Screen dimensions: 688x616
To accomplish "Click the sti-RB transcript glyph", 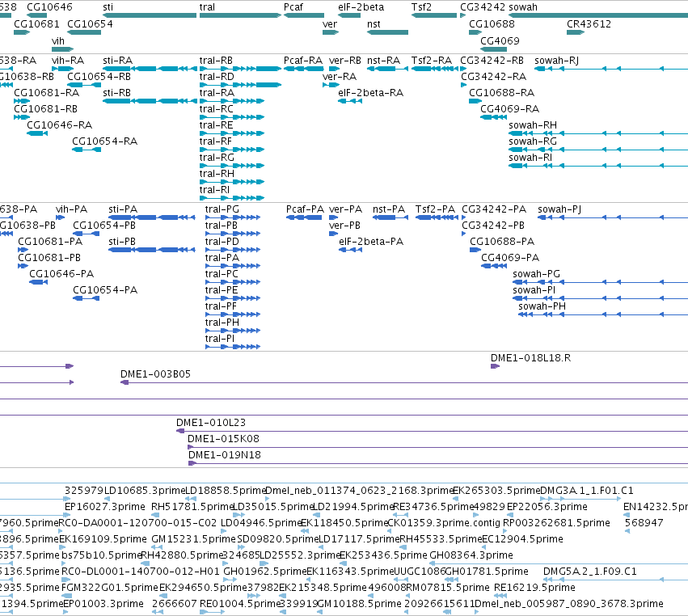I will 150,101.
